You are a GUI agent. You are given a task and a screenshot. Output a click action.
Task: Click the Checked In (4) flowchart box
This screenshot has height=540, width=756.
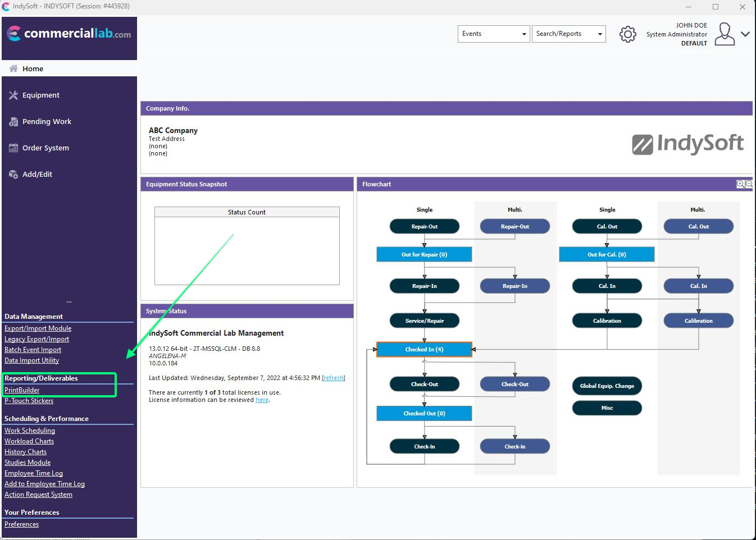pos(424,350)
